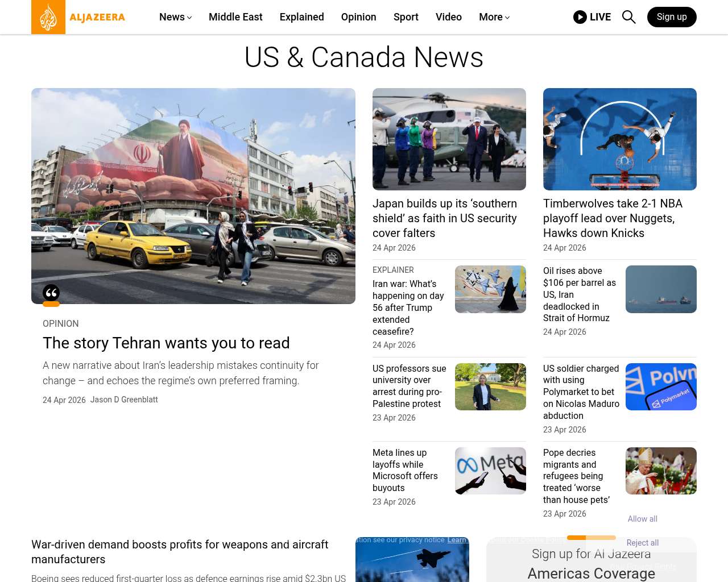Viewport: 728px width, 582px height.
Task: Open author Jason D Greenblatt's page
Action: (x=124, y=400)
